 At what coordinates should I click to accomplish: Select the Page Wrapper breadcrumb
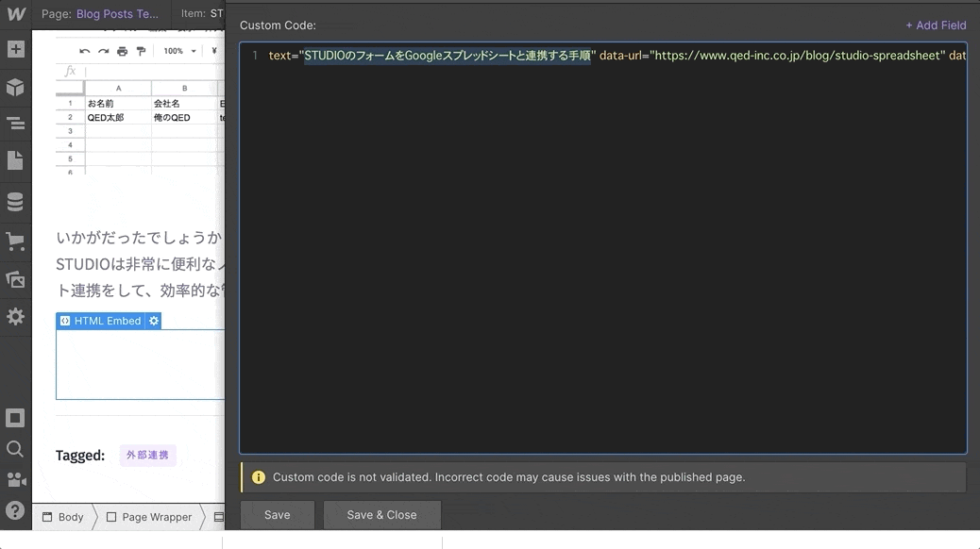pos(150,517)
